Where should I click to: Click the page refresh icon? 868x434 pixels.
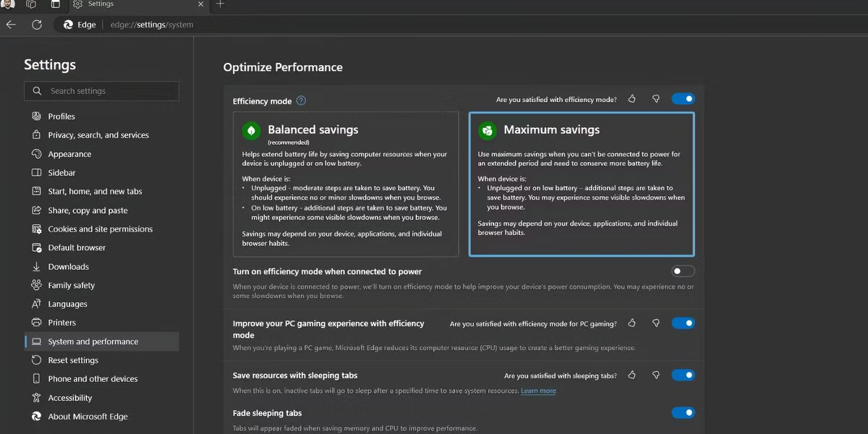36,24
